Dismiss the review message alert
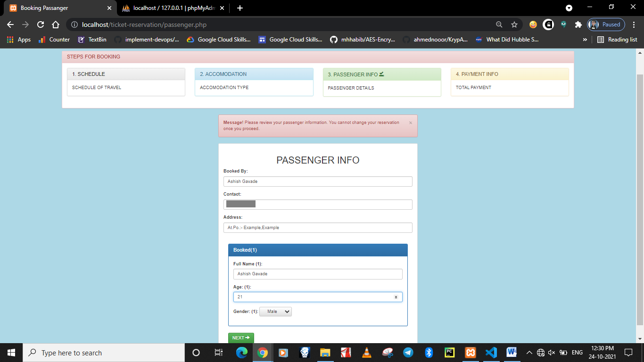 tap(410, 123)
